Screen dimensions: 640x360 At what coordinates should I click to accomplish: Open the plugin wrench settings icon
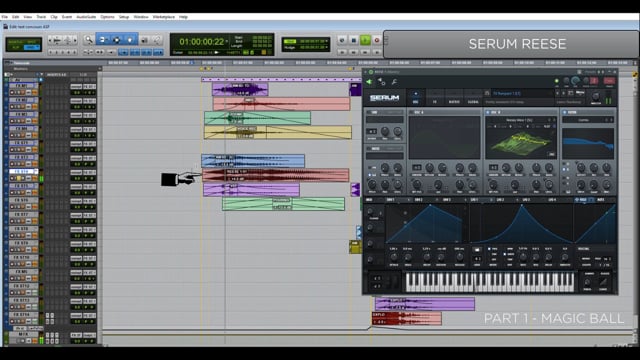point(394,82)
